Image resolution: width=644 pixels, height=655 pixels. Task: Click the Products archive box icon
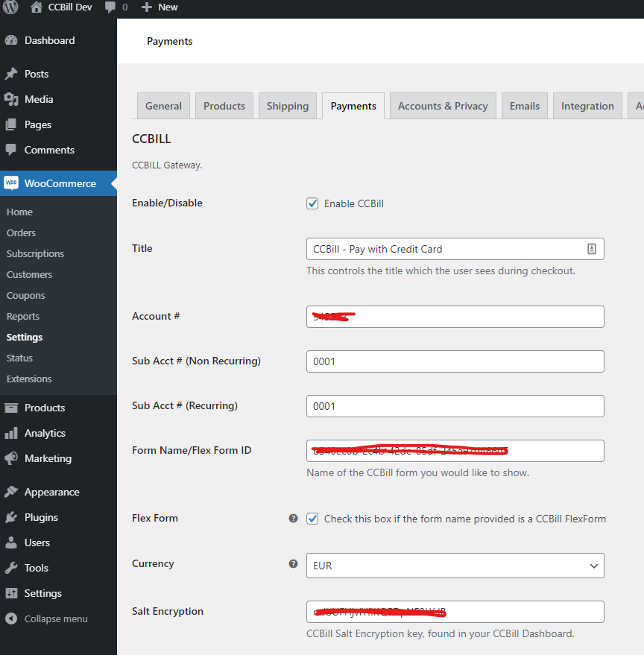point(11,408)
